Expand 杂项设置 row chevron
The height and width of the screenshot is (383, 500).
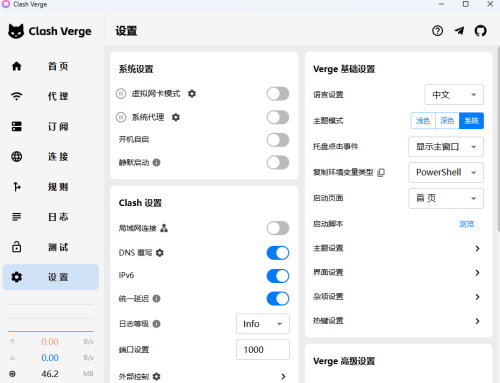(x=477, y=297)
